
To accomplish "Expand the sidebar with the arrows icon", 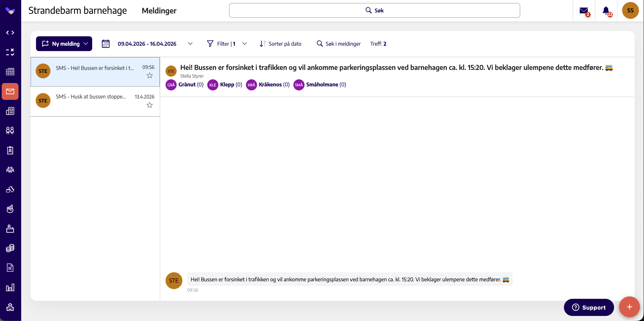I will click(x=10, y=33).
